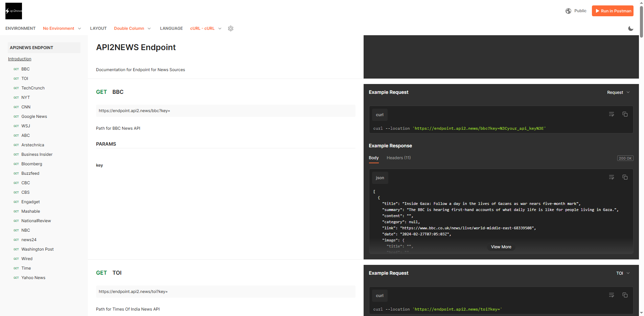
Task: Open the Introduction section link
Action: [x=19, y=59]
